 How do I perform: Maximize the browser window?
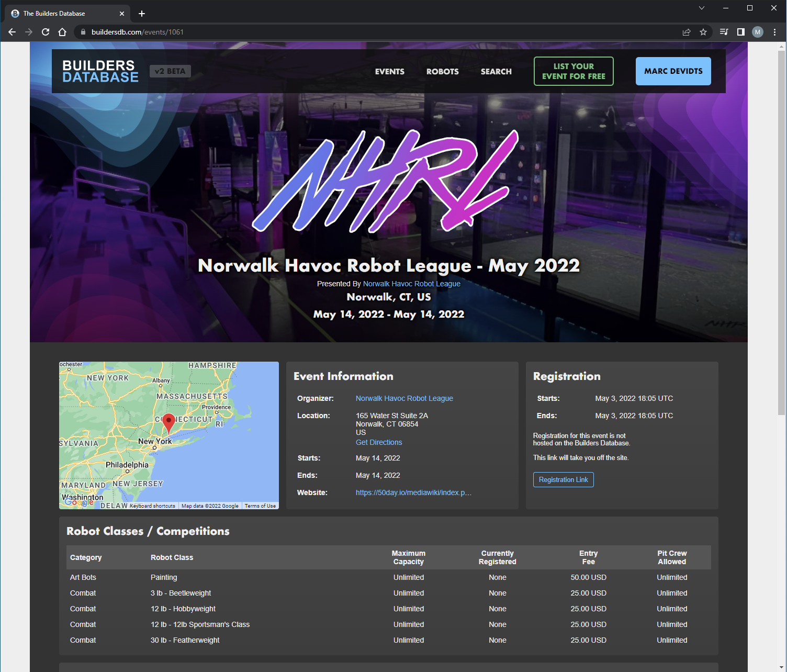(x=750, y=8)
